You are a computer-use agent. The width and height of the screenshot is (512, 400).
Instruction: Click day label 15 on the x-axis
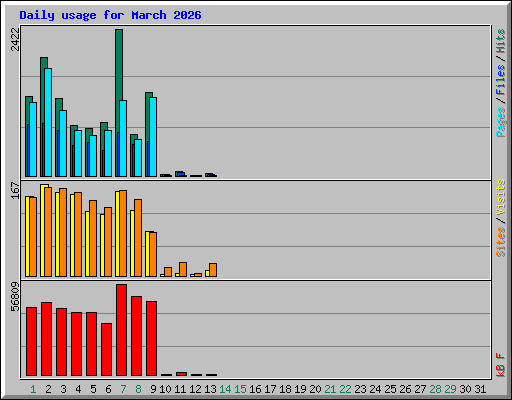click(x=240, y=389)
